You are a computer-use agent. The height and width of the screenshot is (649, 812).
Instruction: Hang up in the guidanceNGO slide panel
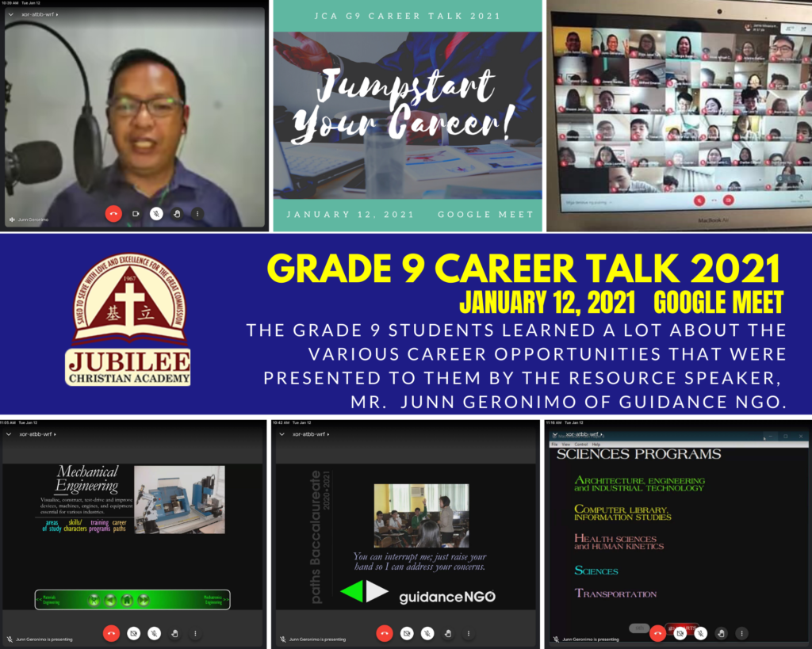tap(385, 633)
